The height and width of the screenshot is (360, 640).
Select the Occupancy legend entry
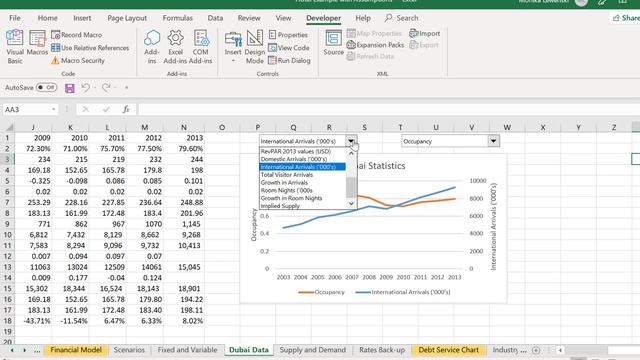click(321, 292)
